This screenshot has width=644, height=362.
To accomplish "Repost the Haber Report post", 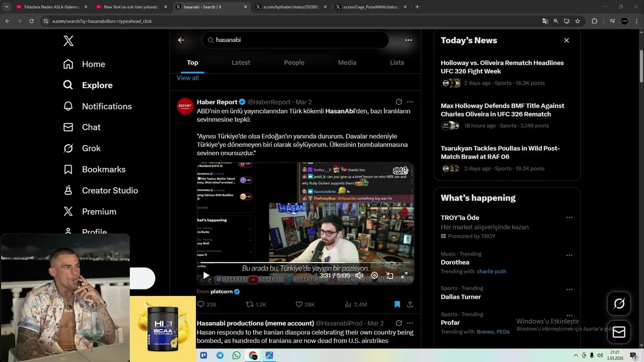I will pyautogui.click(x=256, y=305).
